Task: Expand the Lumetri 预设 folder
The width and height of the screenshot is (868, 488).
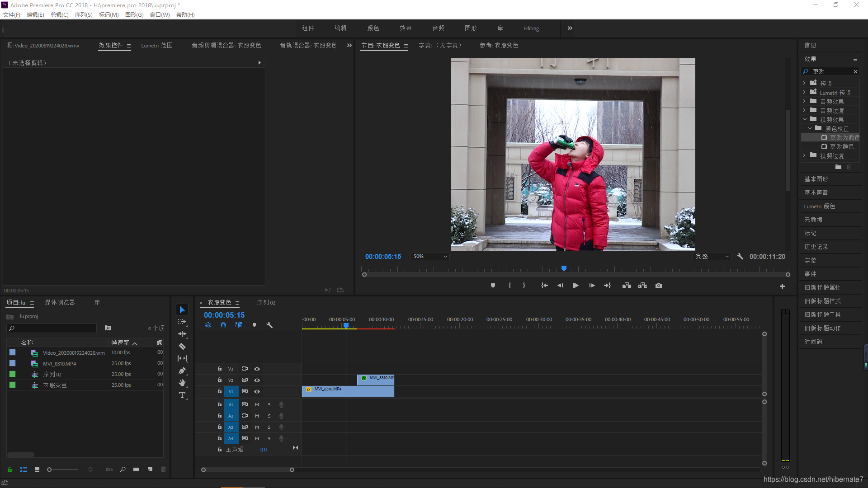Action: [x=804, y=92]
